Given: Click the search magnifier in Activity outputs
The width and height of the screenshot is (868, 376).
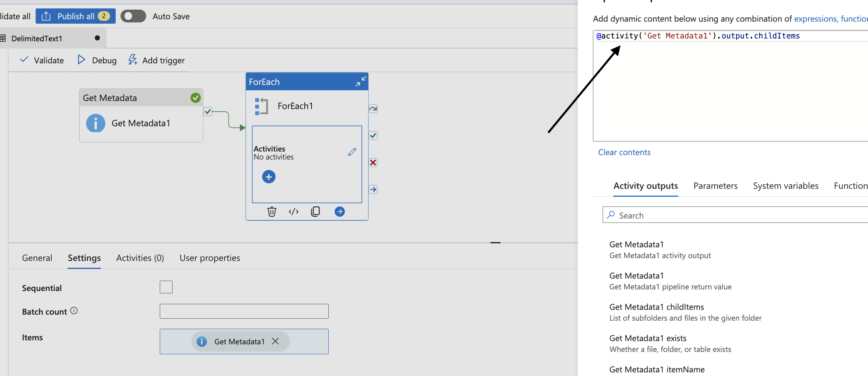Looking at the screenshot, I should (x=611, y=215).
